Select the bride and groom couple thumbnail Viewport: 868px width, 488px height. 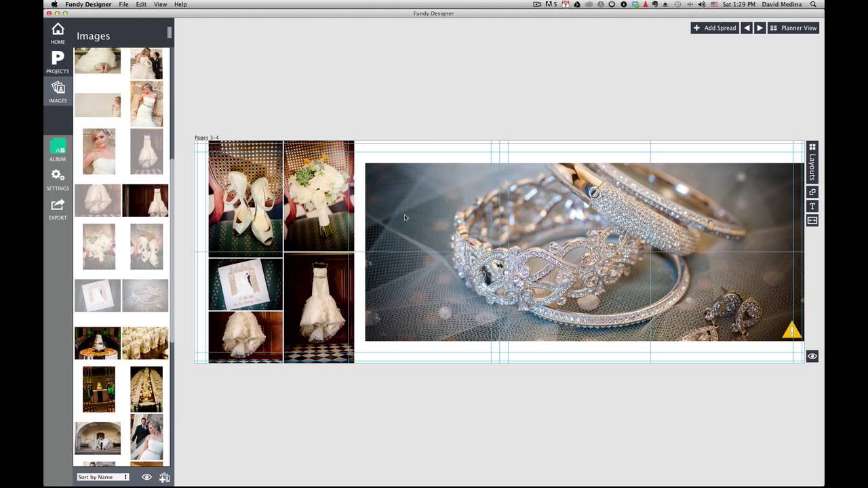146,438
